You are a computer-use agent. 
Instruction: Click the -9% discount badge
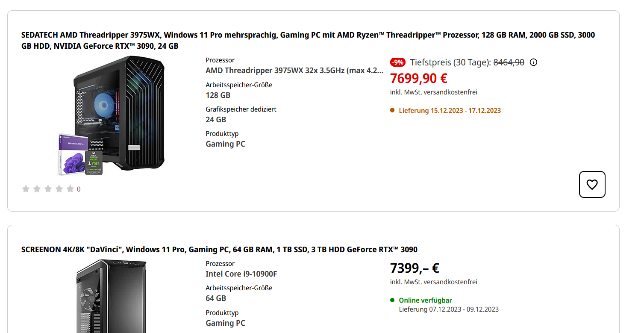pos(397,62)
